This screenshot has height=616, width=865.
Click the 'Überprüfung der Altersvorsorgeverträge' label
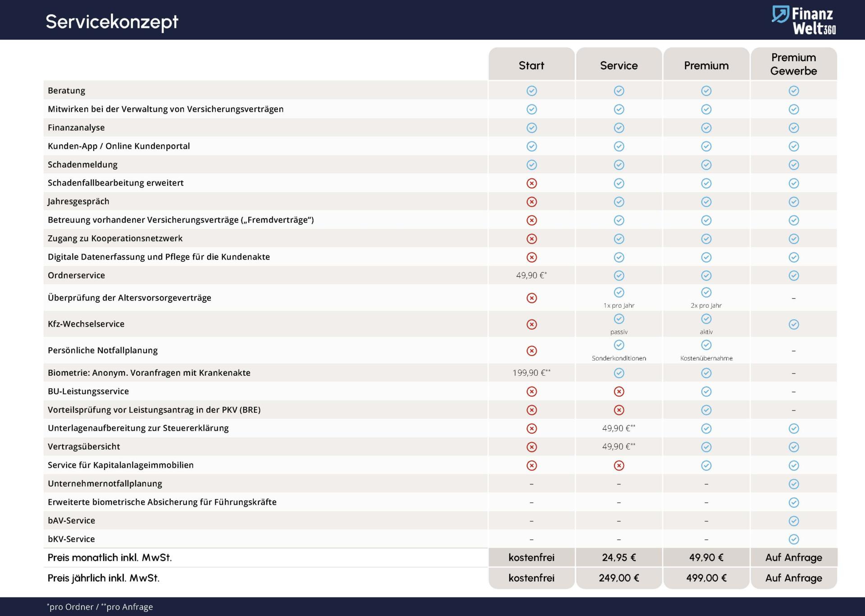(129, 298)
